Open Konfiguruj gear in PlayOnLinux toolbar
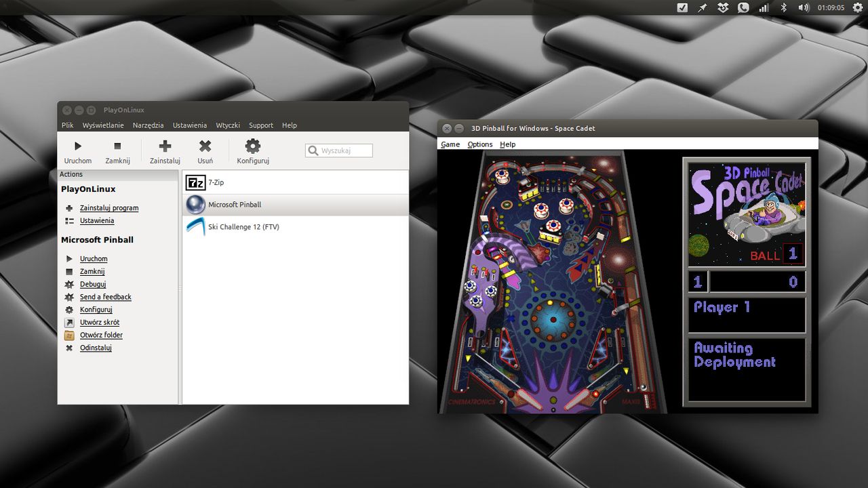Screen dimensions: 868x488 253,146
